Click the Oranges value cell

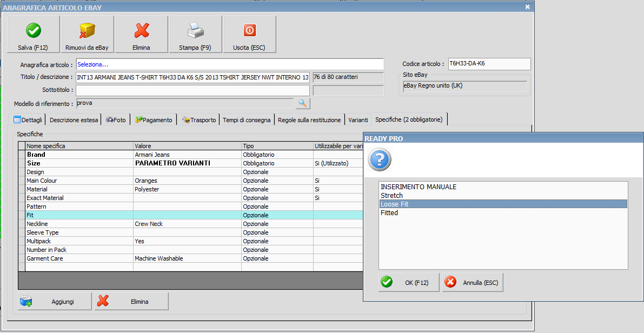point(187,181)
